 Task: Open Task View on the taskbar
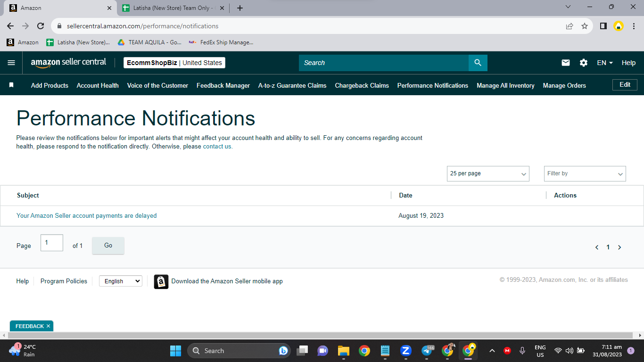tap(302, 351)
